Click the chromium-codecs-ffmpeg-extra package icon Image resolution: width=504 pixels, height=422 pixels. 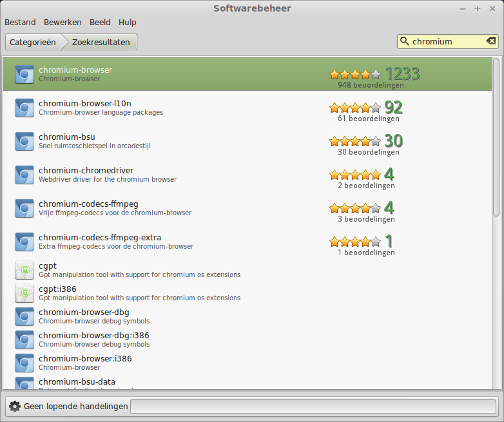pyautogui.click(x=24, y=242)
